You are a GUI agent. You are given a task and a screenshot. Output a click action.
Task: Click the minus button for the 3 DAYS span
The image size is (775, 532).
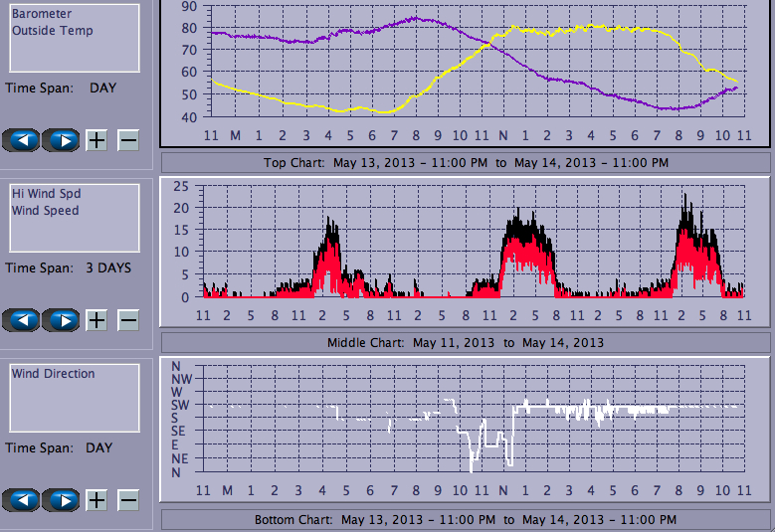[x=128, y=320]
